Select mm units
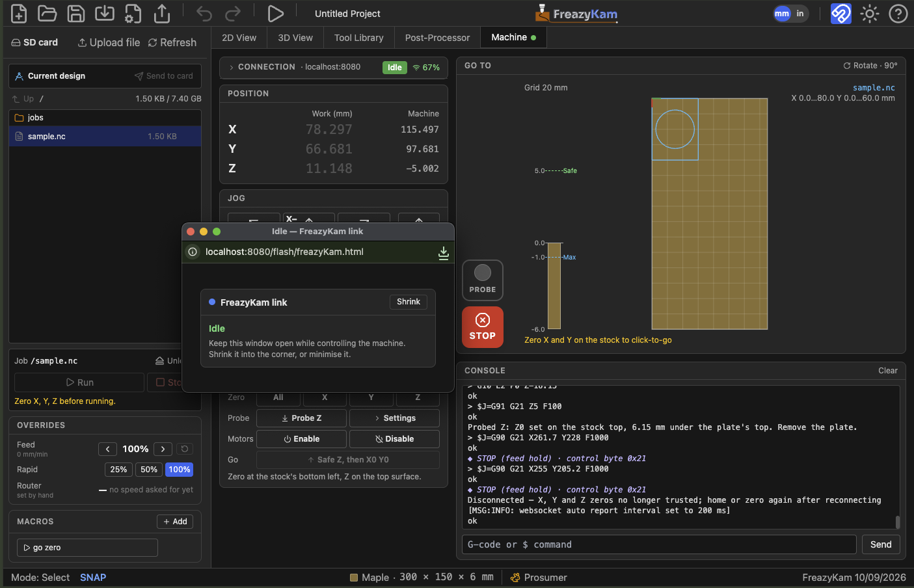The image size is (914, 588). click(x=782, y=13)
